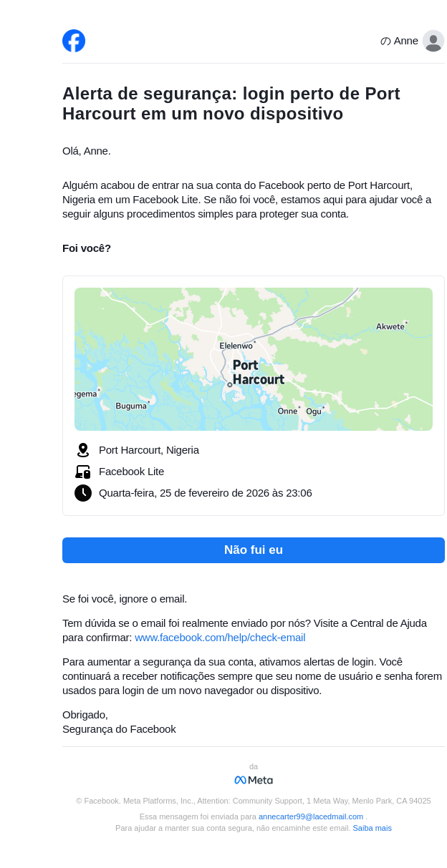Click the security alert headline
447x868 pixels.
(x=231, y=104)
